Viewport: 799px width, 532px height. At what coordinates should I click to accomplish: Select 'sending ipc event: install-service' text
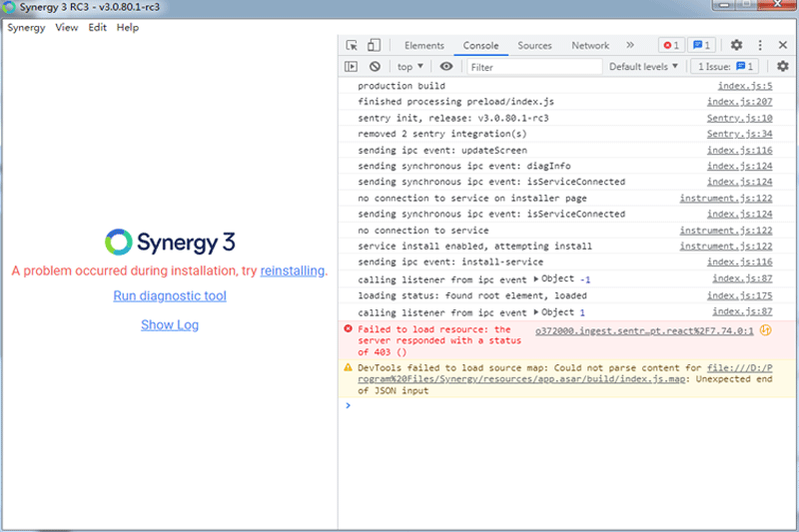450,262
